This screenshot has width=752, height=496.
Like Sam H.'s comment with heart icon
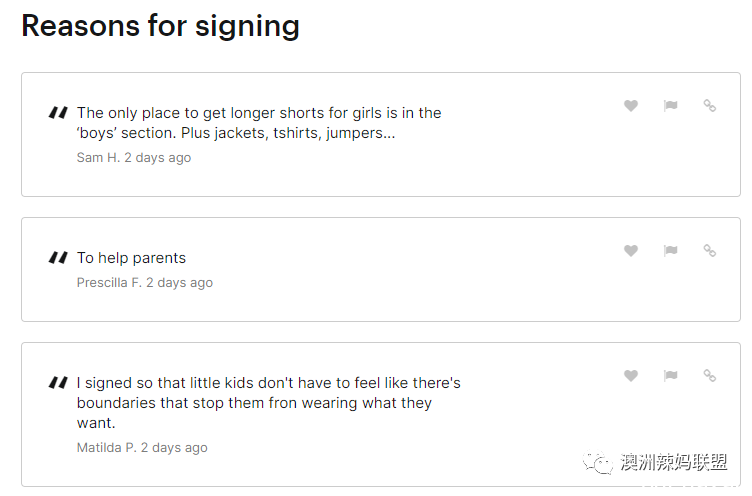point(631,105)
